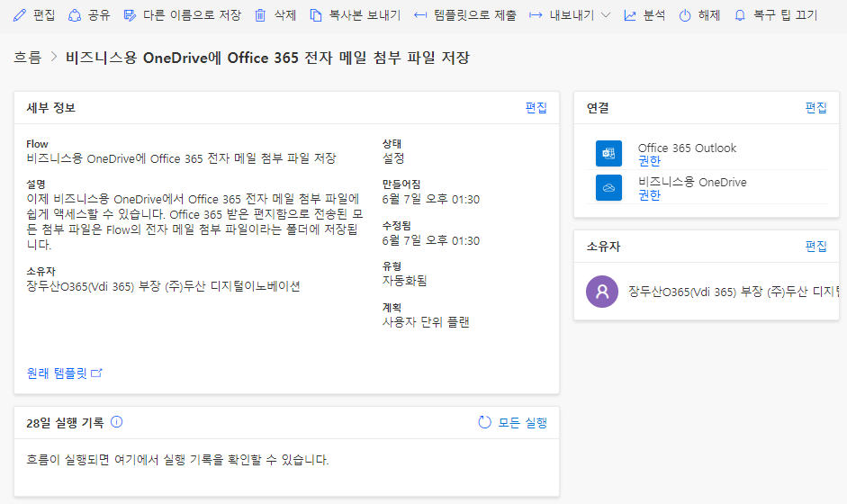Image resolution: width=847 pixels, height=504 pixels.
Task: Choose 해제 to turn off flow
Action: (709, 15)
